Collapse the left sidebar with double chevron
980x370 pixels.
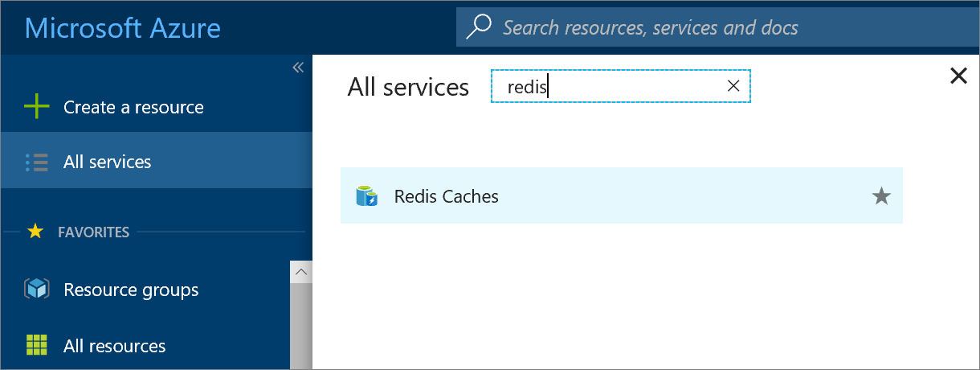coord(298,68)
